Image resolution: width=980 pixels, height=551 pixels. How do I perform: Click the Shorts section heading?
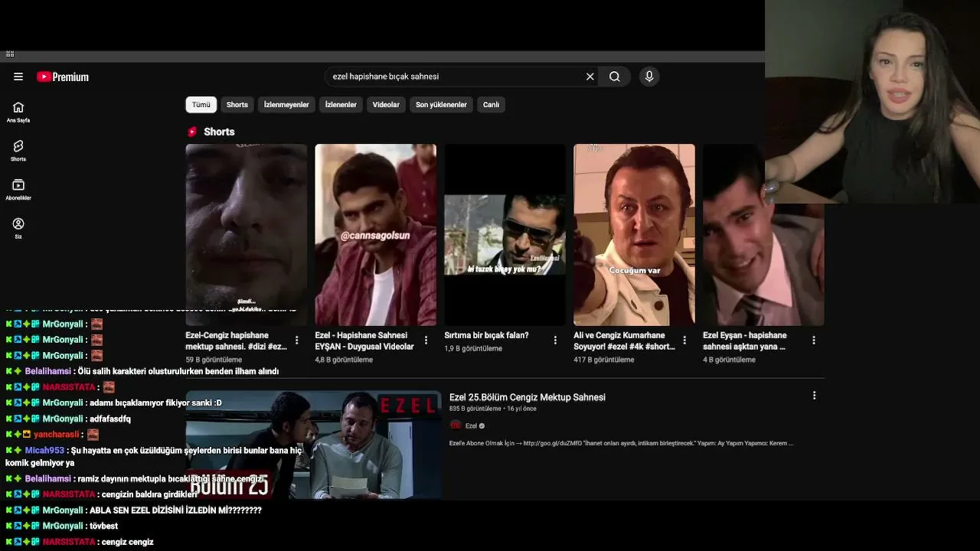click(x=219, y=132)
